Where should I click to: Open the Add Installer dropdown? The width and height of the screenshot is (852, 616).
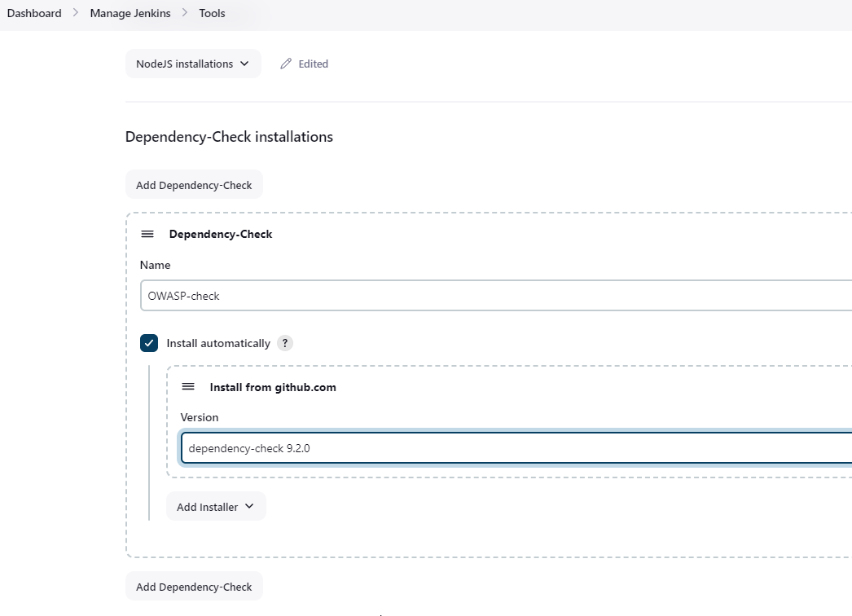tap(215, 507)
